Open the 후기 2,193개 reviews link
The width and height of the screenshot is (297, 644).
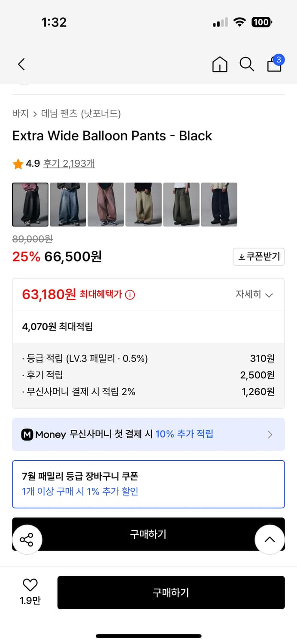click(69, 163)
